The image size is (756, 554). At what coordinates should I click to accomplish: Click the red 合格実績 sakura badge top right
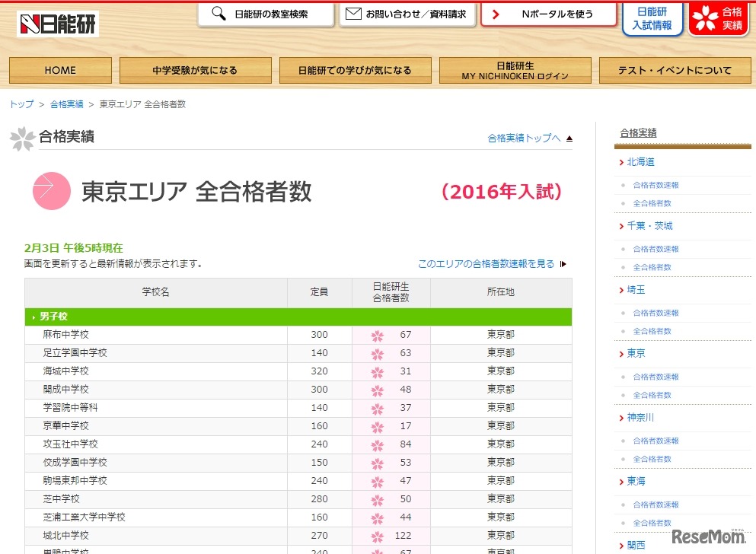tap(717, 20)
